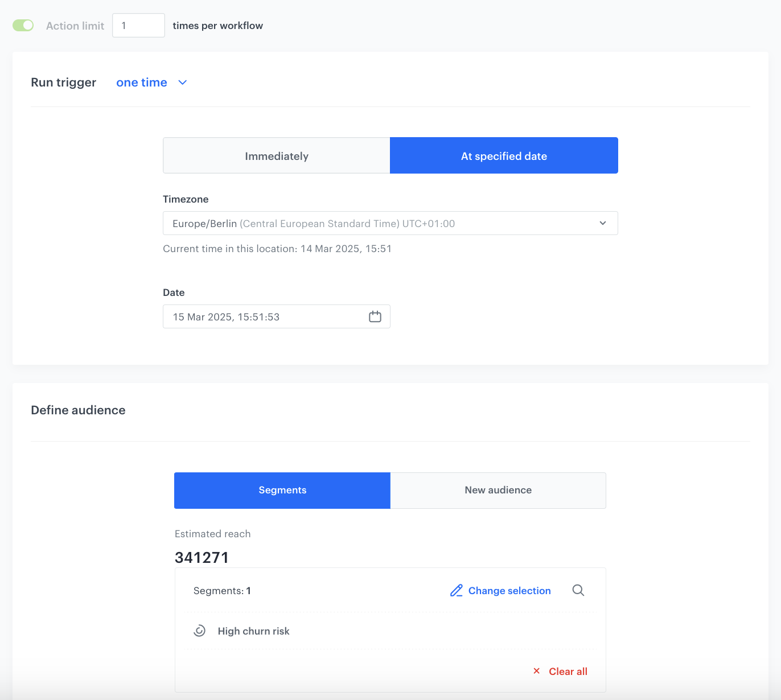This screenshot has width=781, height=700.
Task: Switch to the Segments tab
Action: pos(282,491)
